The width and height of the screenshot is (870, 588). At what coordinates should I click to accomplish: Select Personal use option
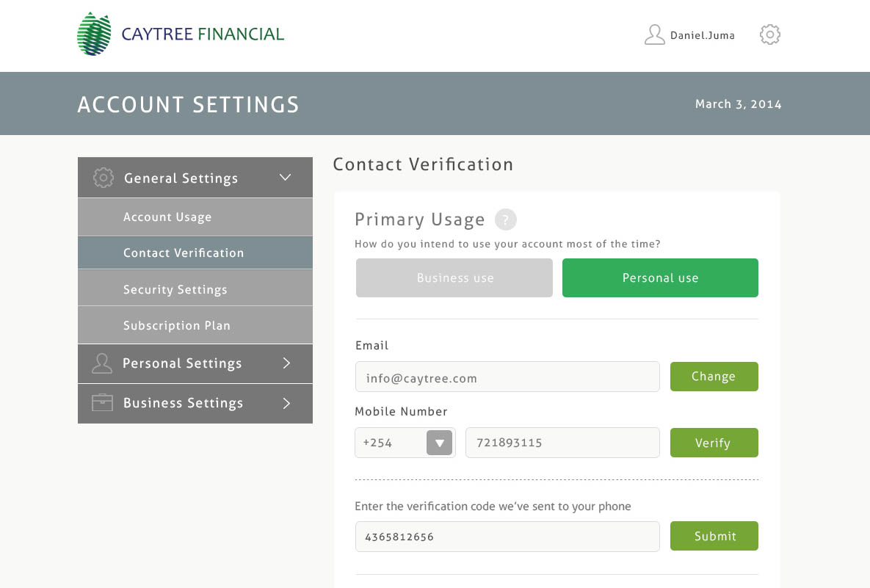tap(660, 278)
